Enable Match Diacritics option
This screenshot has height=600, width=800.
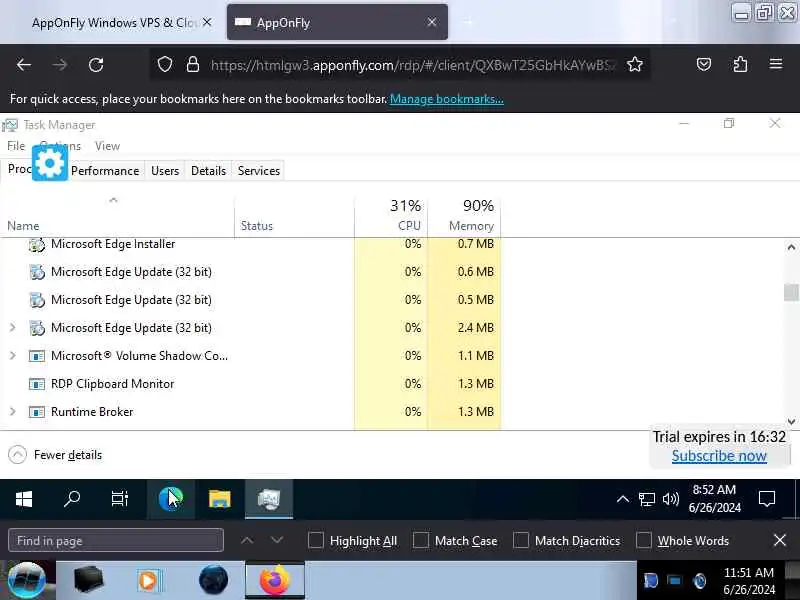(521, 540)
